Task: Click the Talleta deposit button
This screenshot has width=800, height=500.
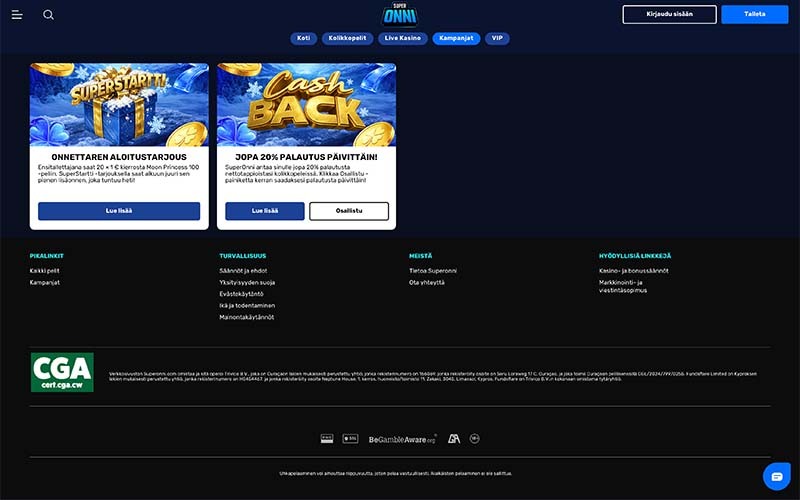Action: point(755,14)
